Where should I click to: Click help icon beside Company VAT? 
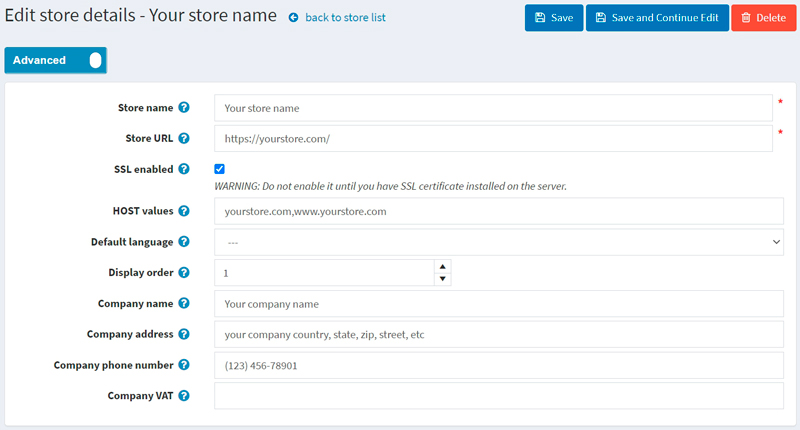pyautogui.click(x=184, y=395)
